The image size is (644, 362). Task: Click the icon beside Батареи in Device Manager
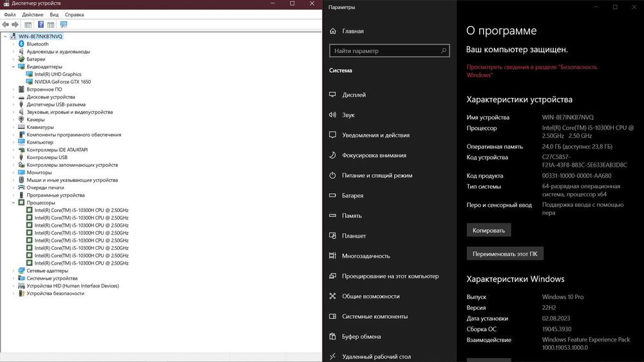(x=21, y=59)
